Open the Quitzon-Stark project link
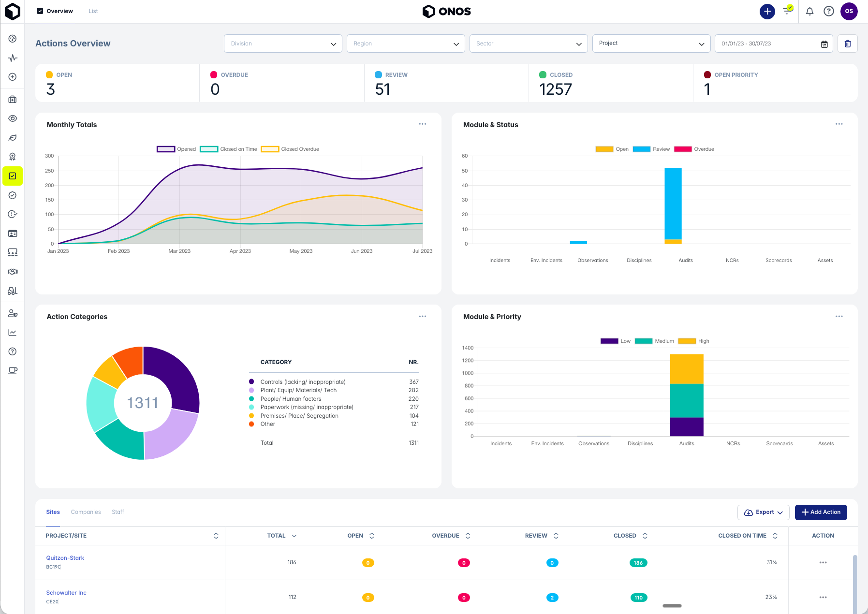The width and height of the screenshot is (868, 614). point(65,557)
